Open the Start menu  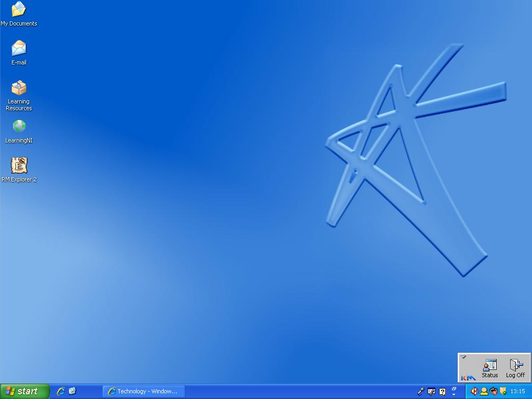click(24, 391)
